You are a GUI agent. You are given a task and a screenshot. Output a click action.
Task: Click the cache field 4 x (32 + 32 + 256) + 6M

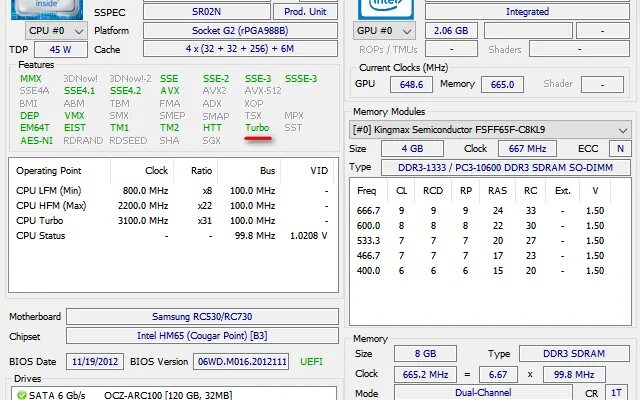click(x=240, y=49)
